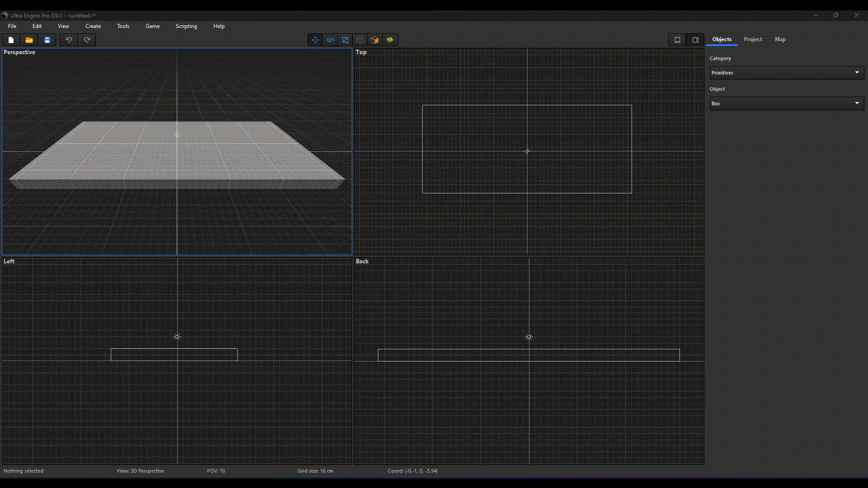
Task: Click the green terrain tool icon
Action: pyautogui.click(x=390, y=40)
